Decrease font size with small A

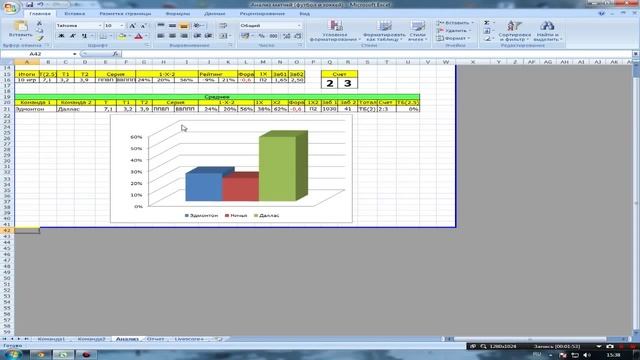click(143, 26)
